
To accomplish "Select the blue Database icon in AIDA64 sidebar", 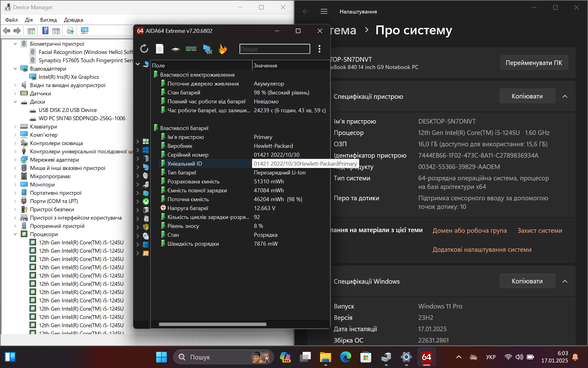I will (x=146, y=244).
